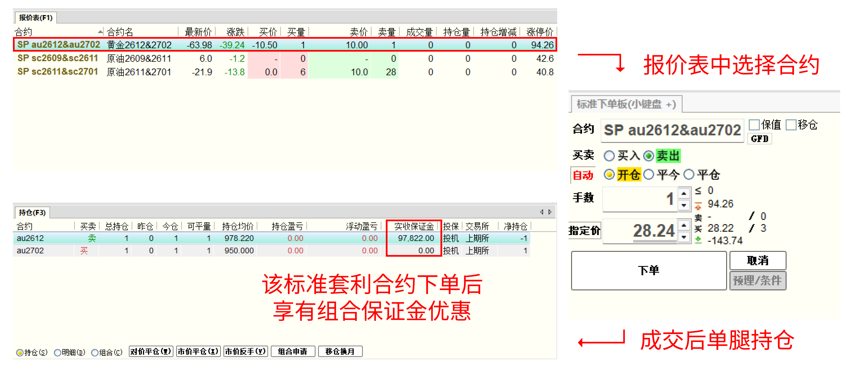Click the contract input field in the order panel

672,130
